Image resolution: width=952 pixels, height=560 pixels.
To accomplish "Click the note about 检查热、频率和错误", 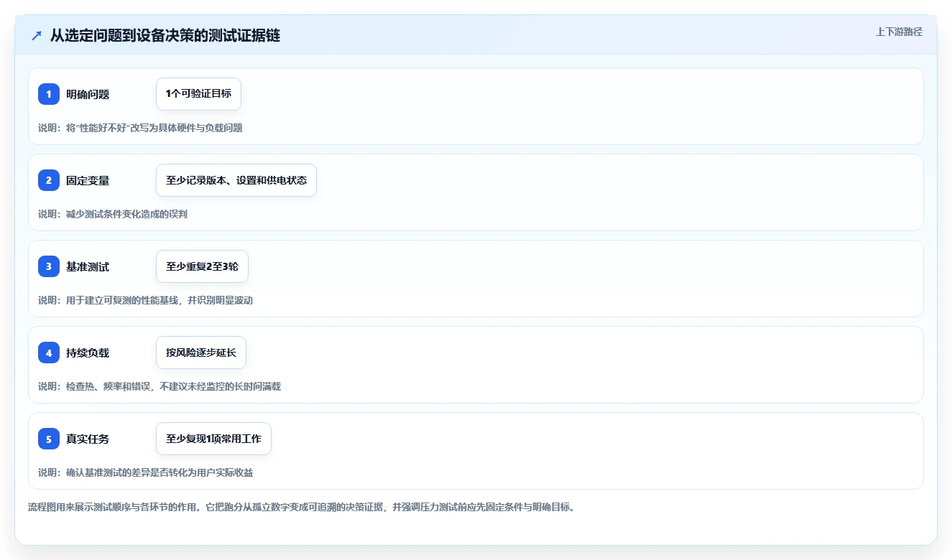I will click(x=160, y=386).
